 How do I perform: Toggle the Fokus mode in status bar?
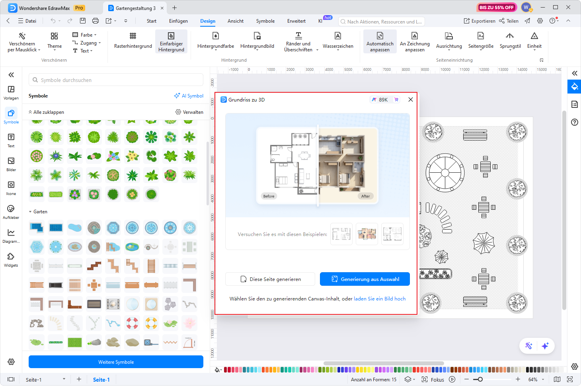pyautogui.click(x=433, y=380)
